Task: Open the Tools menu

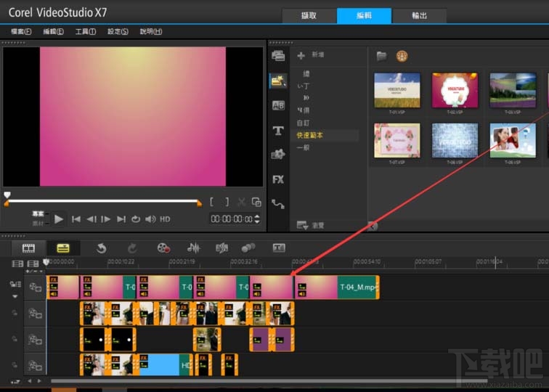Action: 86,32
